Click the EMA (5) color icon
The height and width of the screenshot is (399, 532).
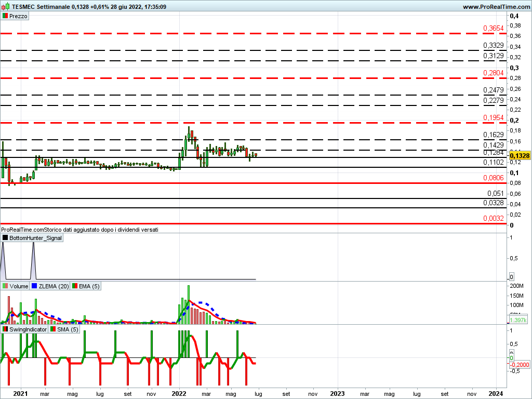75,286
